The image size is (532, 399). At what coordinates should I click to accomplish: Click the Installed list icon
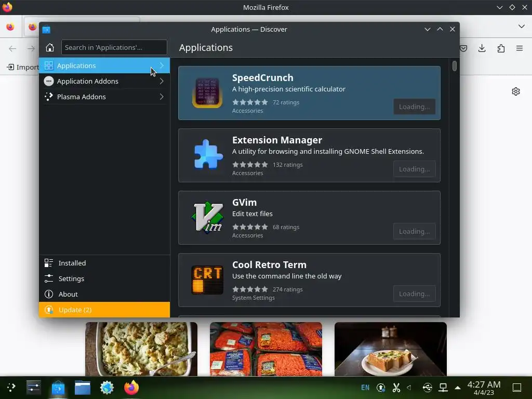[x=49, y=263]
